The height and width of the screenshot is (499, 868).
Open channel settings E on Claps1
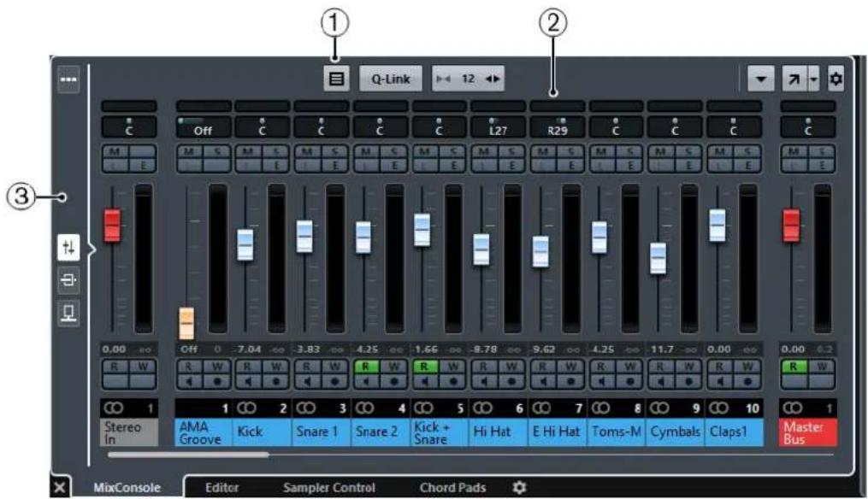[x=748, y=165]
